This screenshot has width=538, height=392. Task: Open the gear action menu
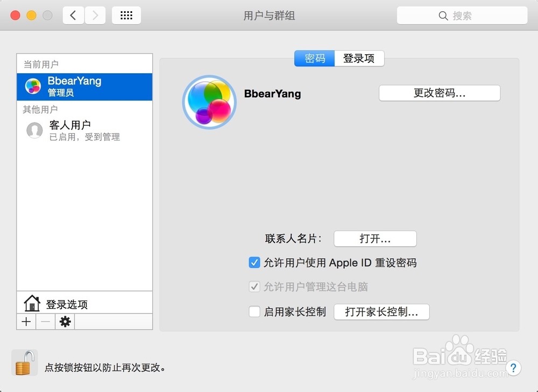65,322
